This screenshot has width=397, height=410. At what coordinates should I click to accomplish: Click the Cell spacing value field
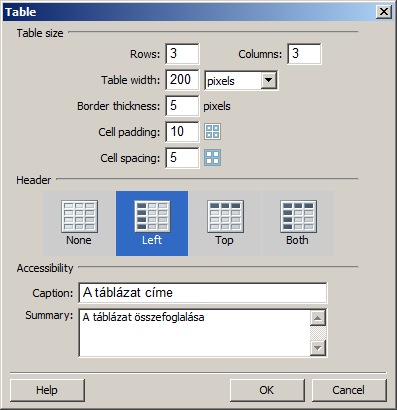182,158
